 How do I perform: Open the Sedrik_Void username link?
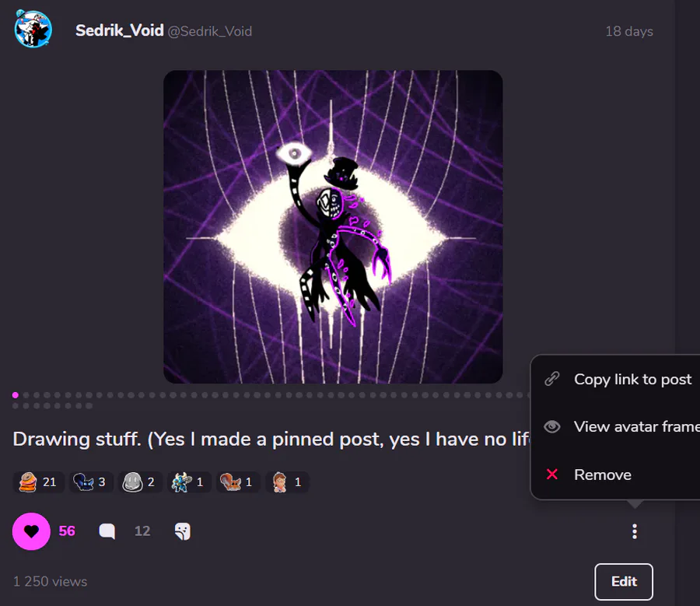[119, 30]
